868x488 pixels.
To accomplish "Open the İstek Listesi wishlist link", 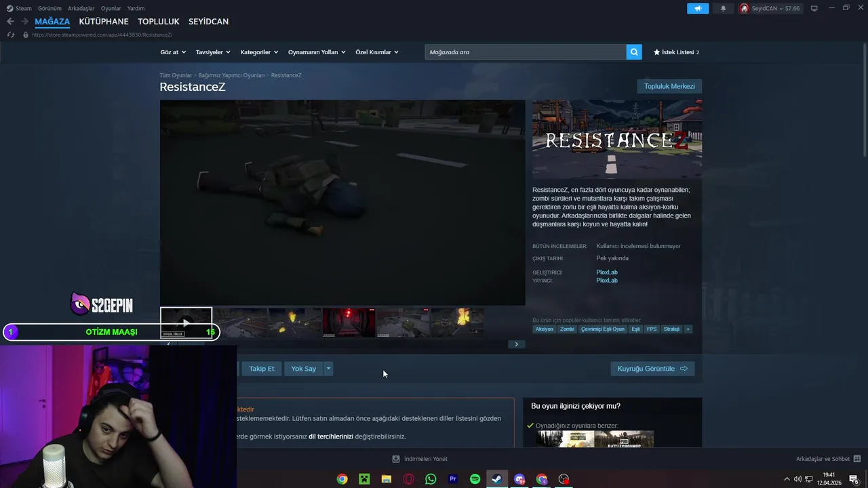I will click(676, 52).
